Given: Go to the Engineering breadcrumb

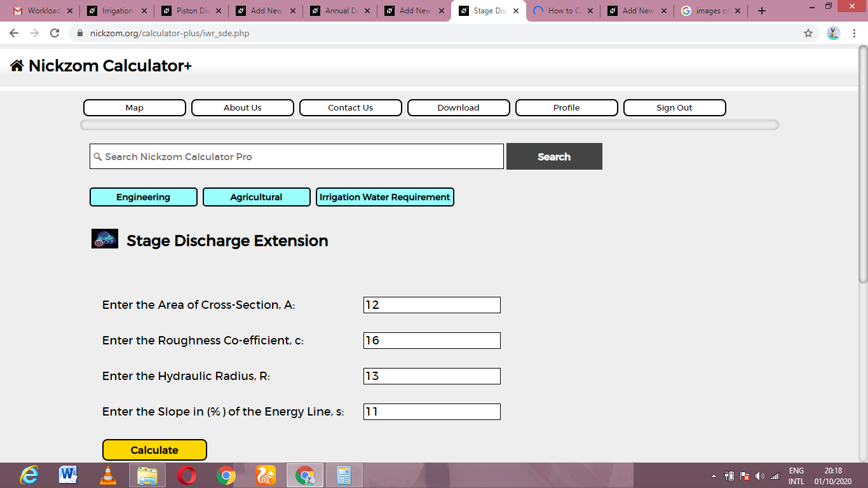Looking at the screenshot, I should (144, 197).
